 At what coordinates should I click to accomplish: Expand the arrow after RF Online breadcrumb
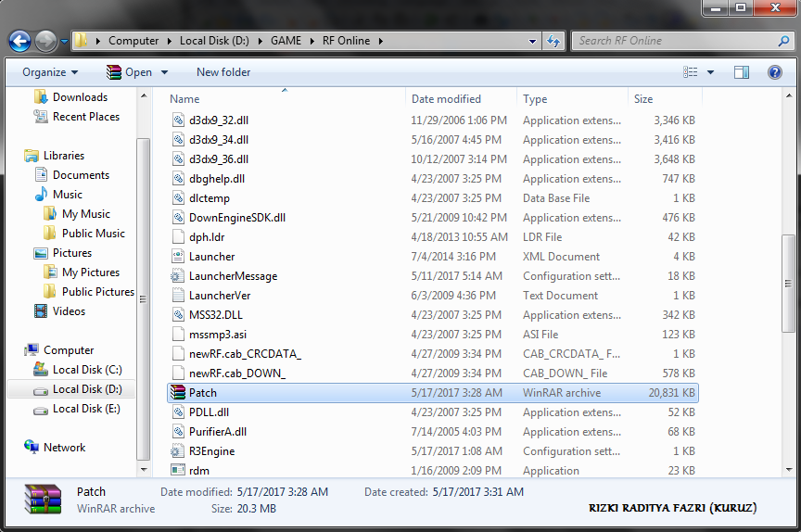381,41
